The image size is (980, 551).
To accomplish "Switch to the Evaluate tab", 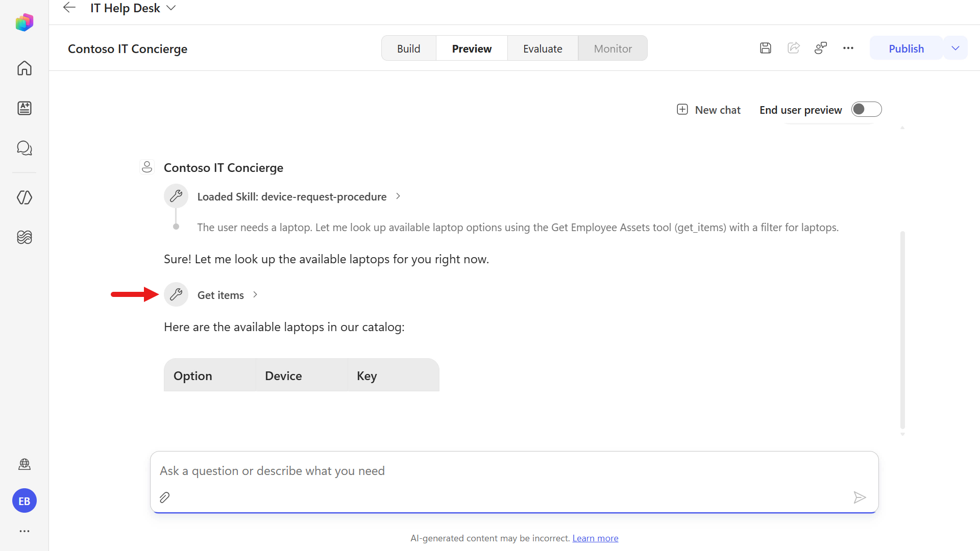I will pyautogui.click(x=543, y=48).
